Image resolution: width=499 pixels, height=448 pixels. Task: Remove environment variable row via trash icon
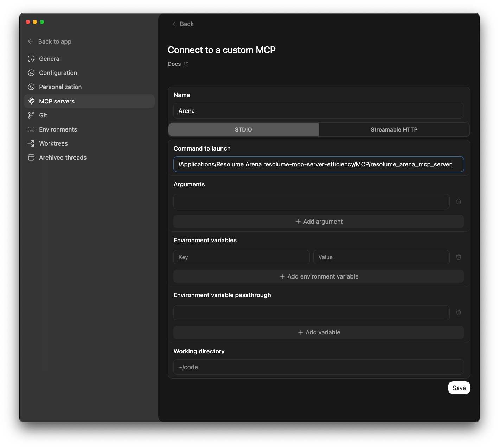pos(459,257)
